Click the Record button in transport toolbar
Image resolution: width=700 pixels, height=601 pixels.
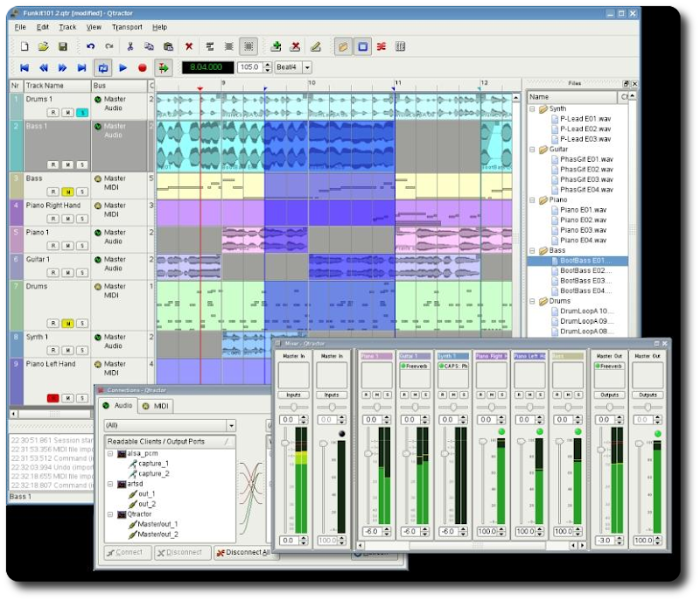pos(143,67)
